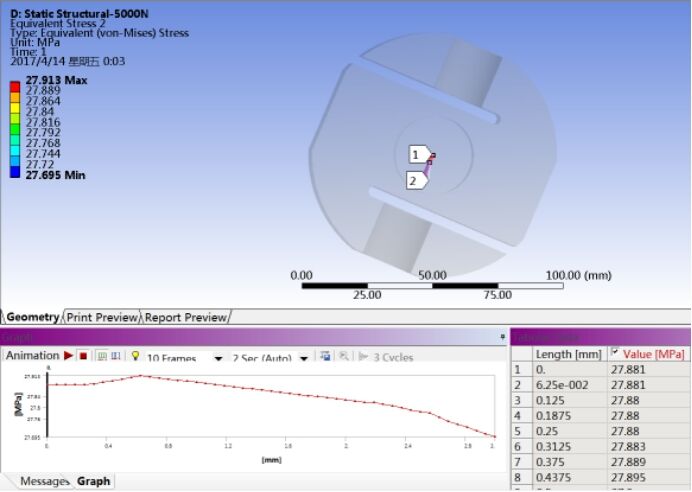This screenshot has height=492, width=692.
Task: Select the Graph tab
Action: click(x=94, y=481)
